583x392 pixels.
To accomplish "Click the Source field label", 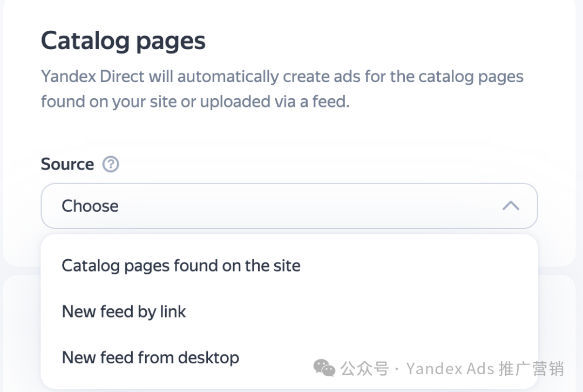I will [67, 164].
